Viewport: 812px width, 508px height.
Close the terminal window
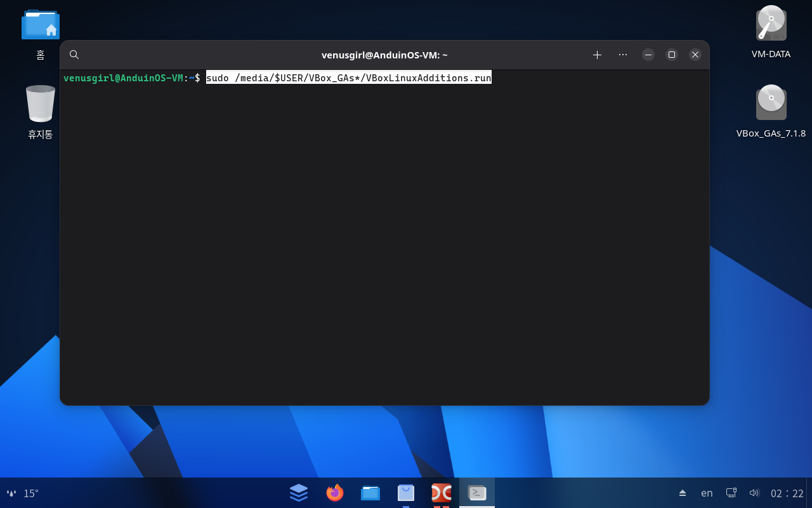[695, 55]
